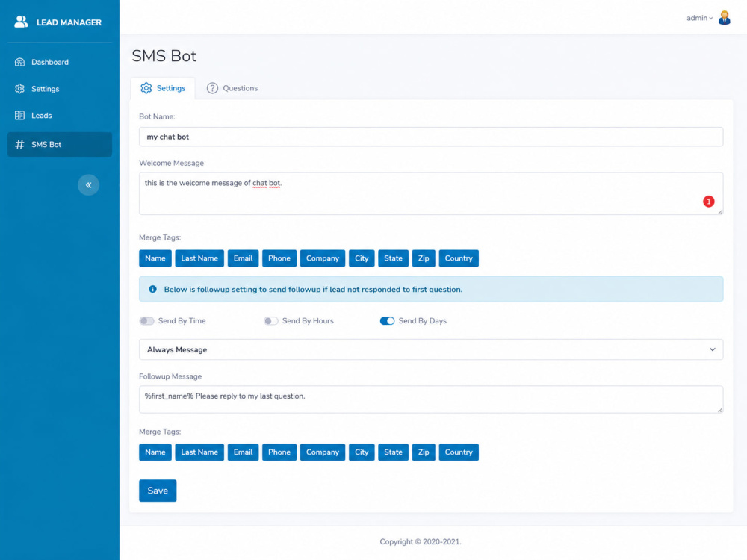Disable the Send By Days switch
Viewport: 747px width, 560px height.
pyautogui.click(x=387, y=321)
